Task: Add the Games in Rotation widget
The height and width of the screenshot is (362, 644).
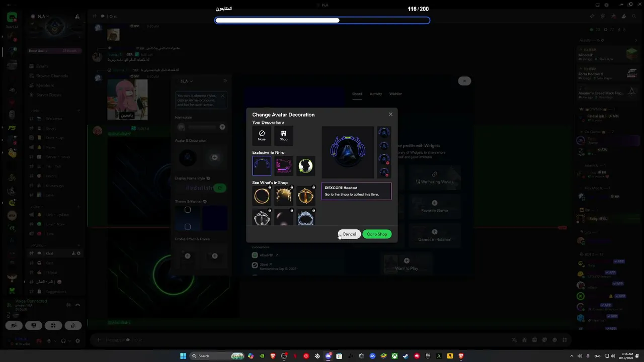Action: 435,234
